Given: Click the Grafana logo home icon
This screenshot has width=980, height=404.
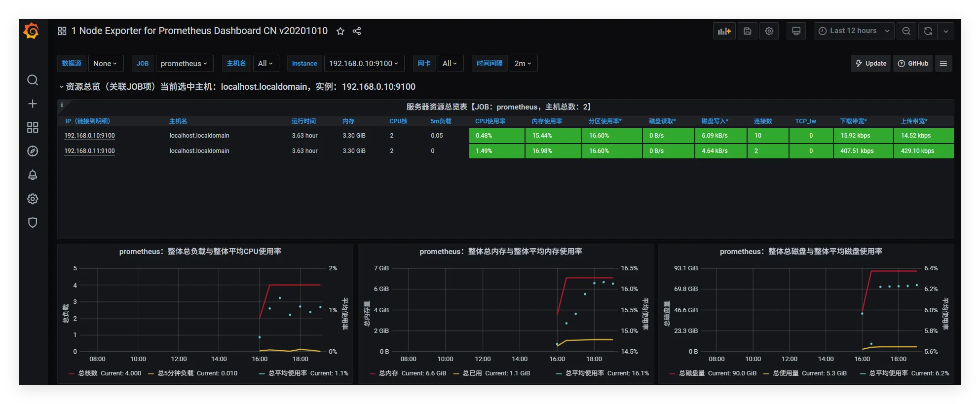Looking at the screenshot, I should [31, 31].
